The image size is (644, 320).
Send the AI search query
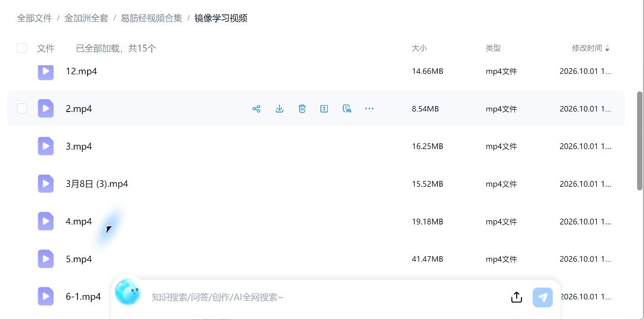(543, 297)
